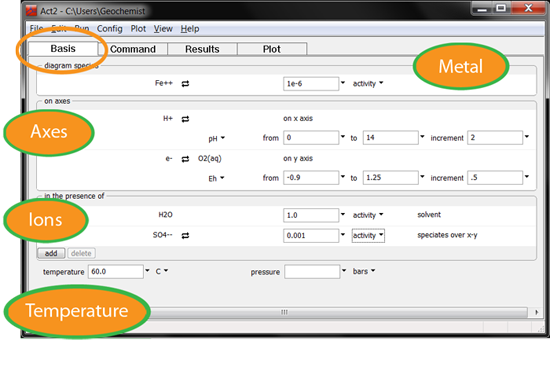Click the H2O activity field 1.0
550x367 pixels.
click(x=311, y=215)
